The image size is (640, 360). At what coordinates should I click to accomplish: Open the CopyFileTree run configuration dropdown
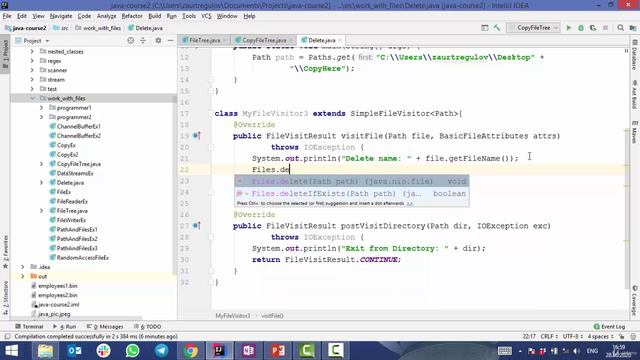click(x=533, y=28)
